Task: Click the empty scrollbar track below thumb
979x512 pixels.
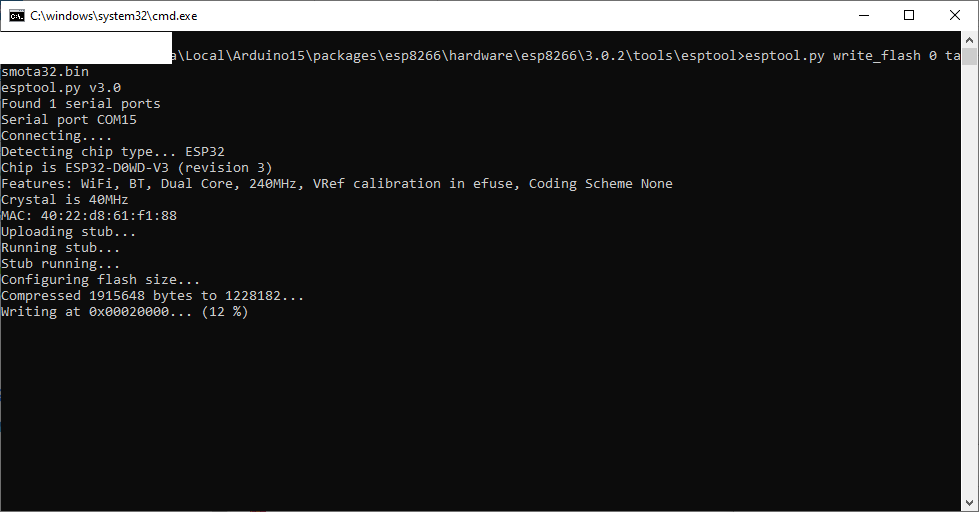Action: click(969, 280)
